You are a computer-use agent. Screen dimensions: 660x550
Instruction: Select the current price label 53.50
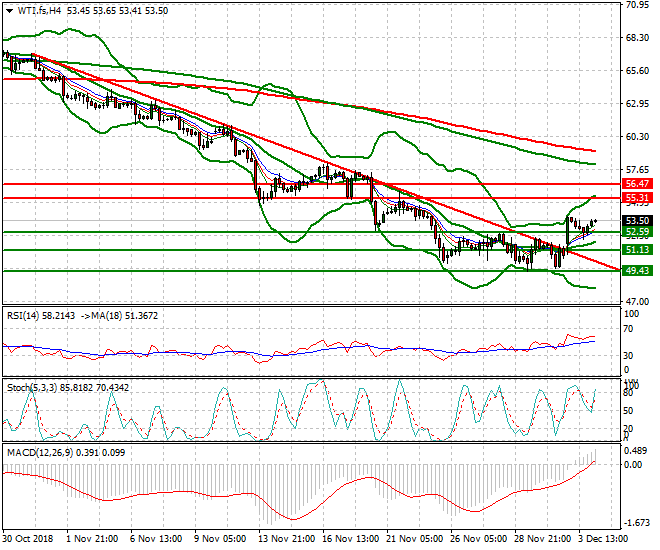[x=637, y=221]
